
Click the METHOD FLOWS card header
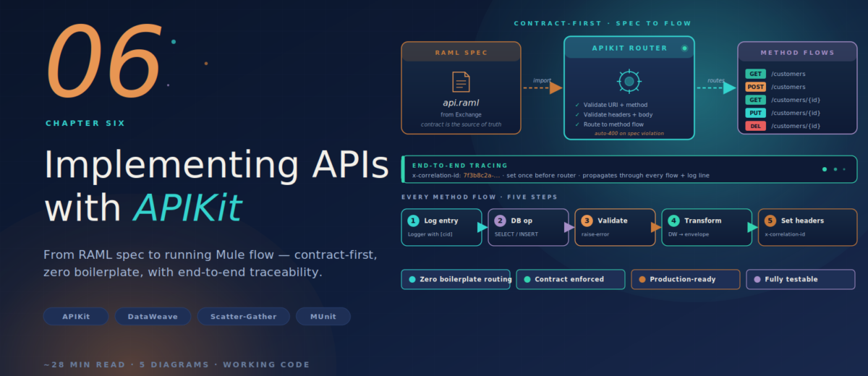[797, 52]
